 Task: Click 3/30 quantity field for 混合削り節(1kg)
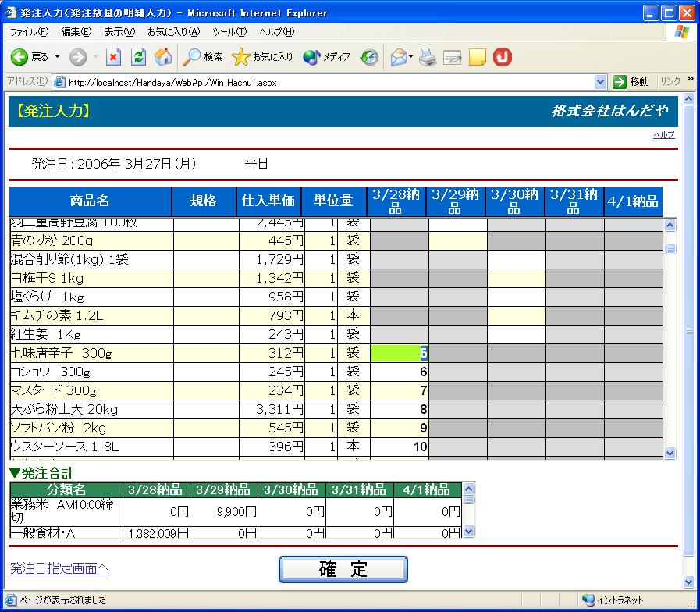[x=516, y=259]
